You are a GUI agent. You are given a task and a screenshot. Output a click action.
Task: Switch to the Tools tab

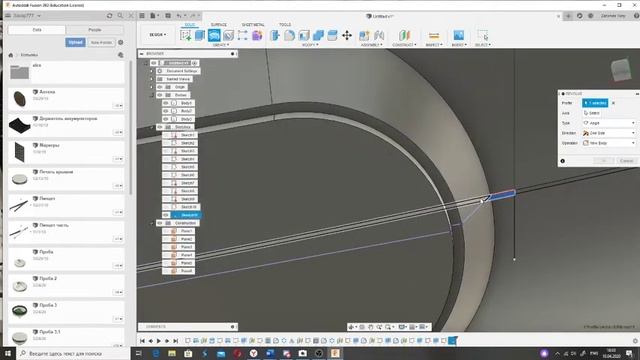(285, 24)
